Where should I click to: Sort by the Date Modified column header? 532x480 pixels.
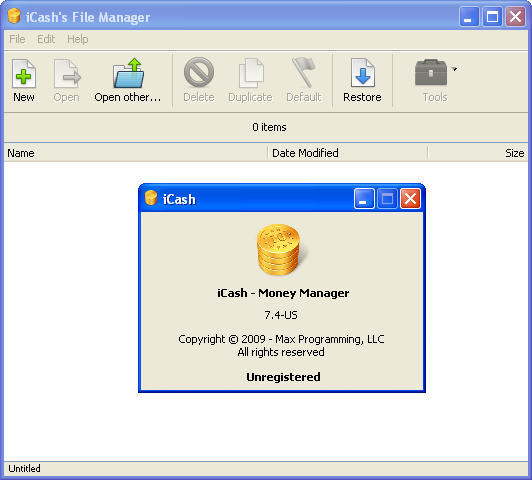[348, 153]
